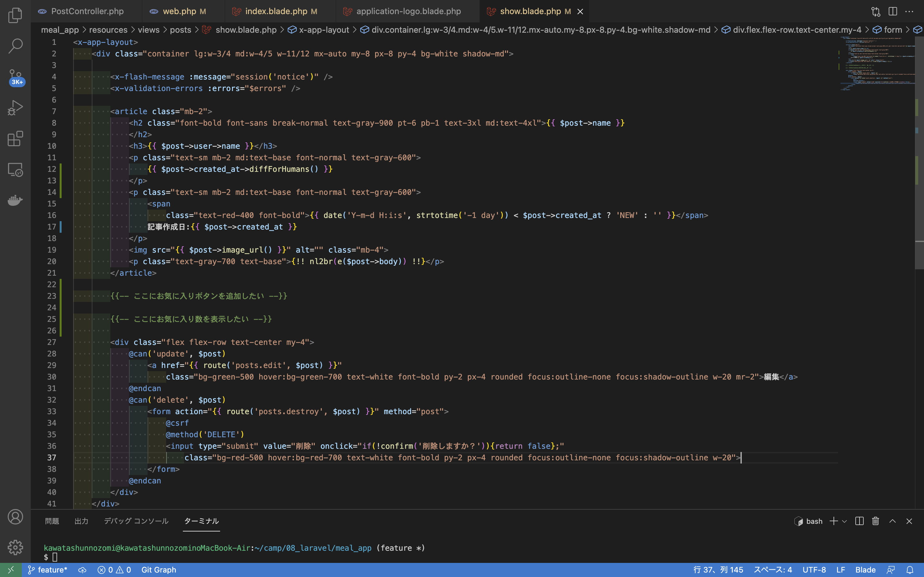This screenshot has width=924, height=577.
Task: Open Remote Explorer view icon
Action: click(15, 170)
